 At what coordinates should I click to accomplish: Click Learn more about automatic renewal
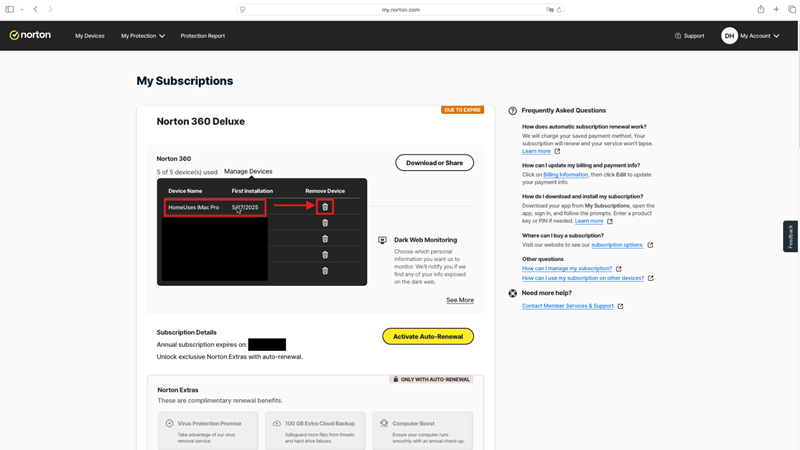(536, 151)
